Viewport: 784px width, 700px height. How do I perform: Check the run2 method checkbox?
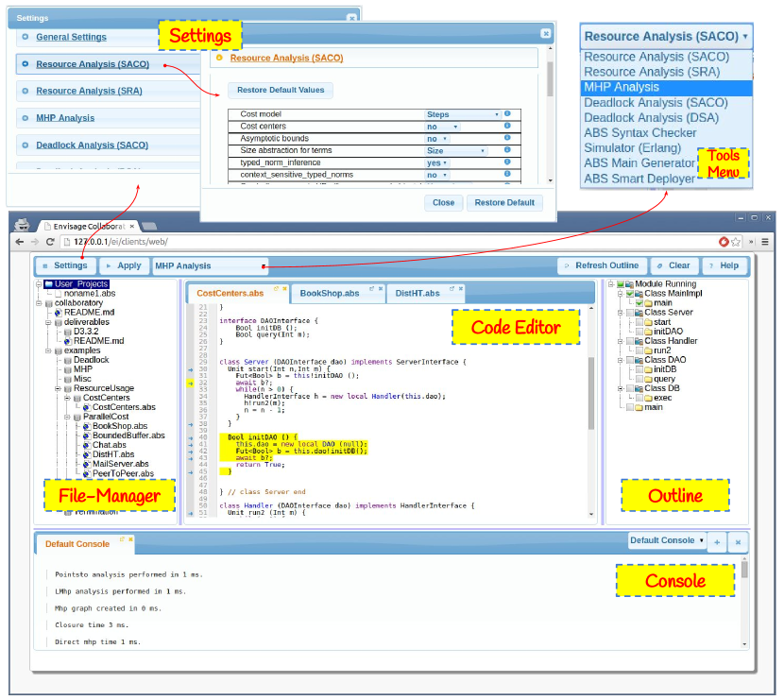639,350
